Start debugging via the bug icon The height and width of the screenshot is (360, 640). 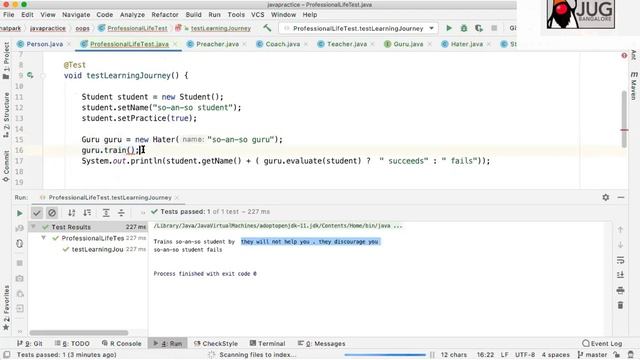click(x=464, y=28)
